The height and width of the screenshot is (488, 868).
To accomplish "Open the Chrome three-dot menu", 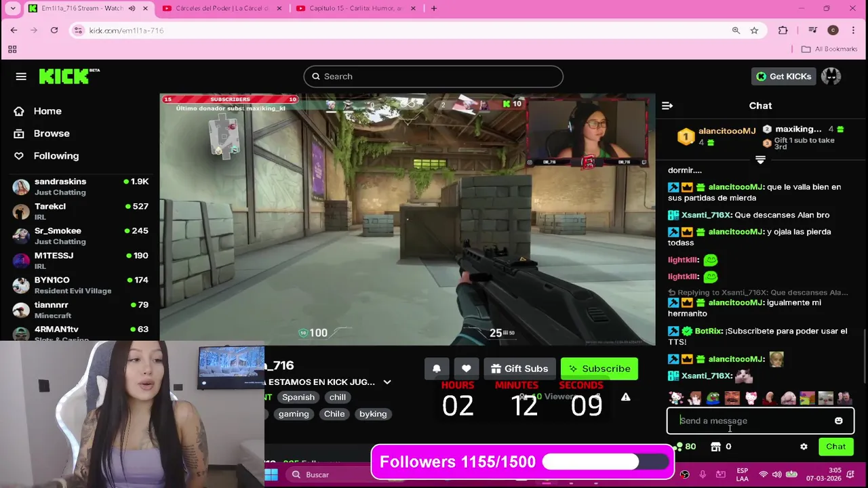I will (853, 30).
